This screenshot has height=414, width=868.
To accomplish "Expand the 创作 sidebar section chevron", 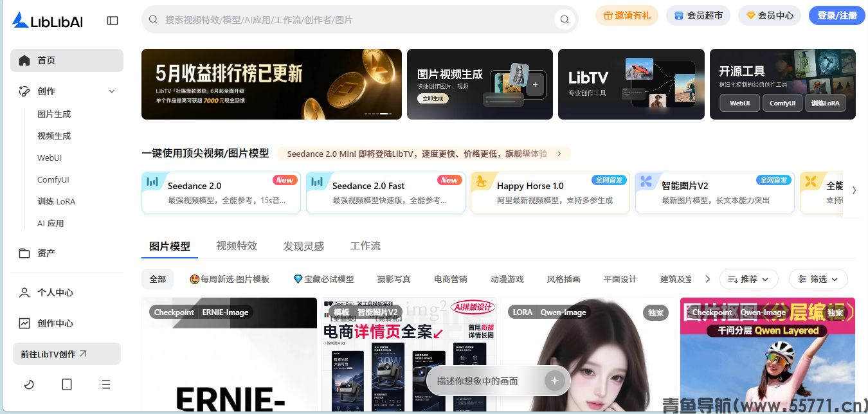I will [112, 91].
